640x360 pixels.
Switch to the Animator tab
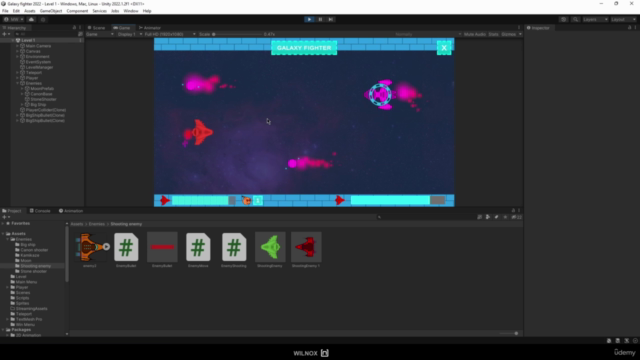pos(150,28)
